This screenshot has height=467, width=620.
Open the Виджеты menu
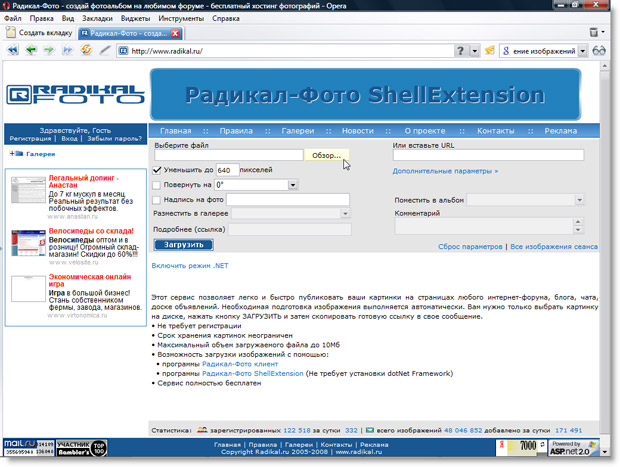point(136,19)
